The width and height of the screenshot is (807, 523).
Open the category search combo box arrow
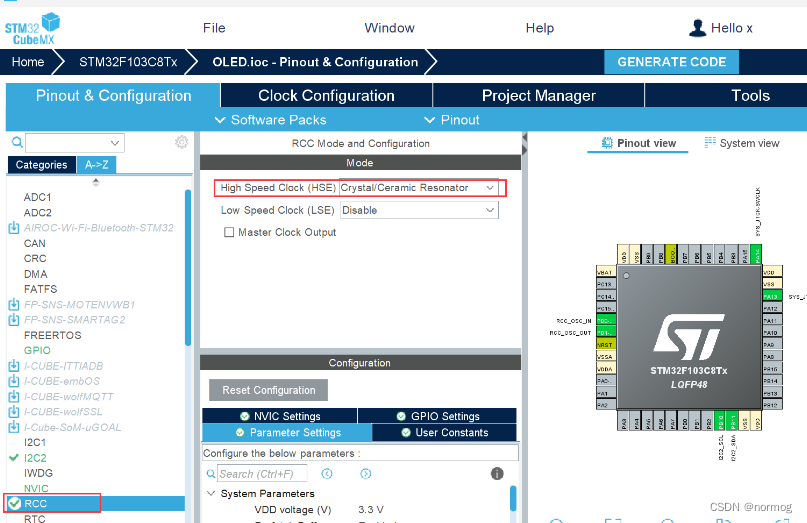[x=115, y=143]
